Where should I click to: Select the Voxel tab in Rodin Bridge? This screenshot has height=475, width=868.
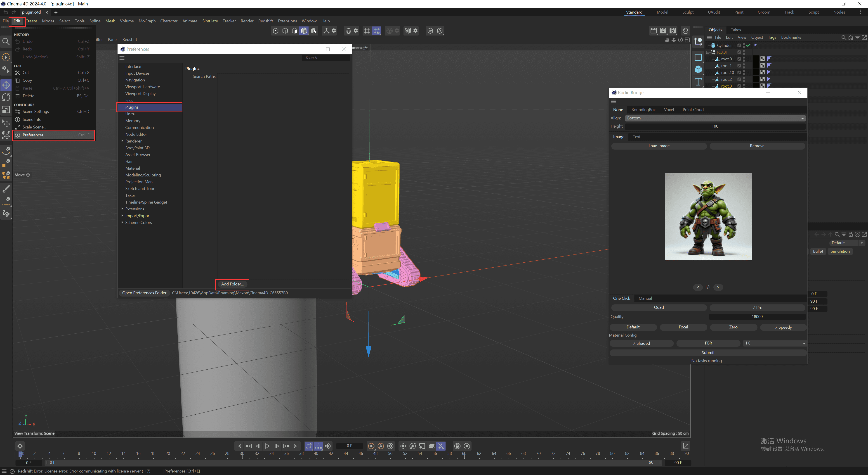click(x=669, y=109)
